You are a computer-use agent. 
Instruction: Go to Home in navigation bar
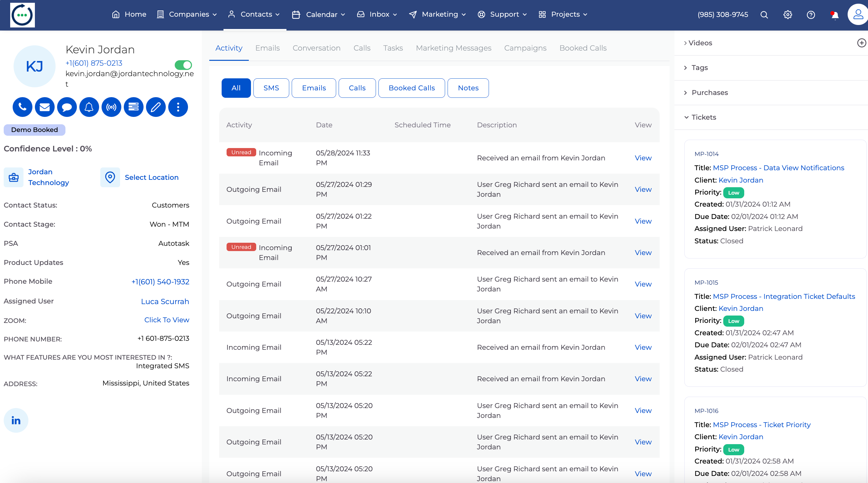click(129, 14)
